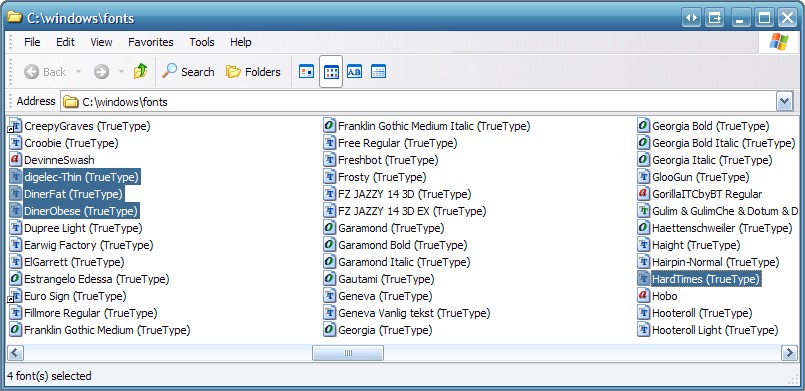Click Haettenschweiler (TrueType) font name
805x391 pixels.
point(722,228)
